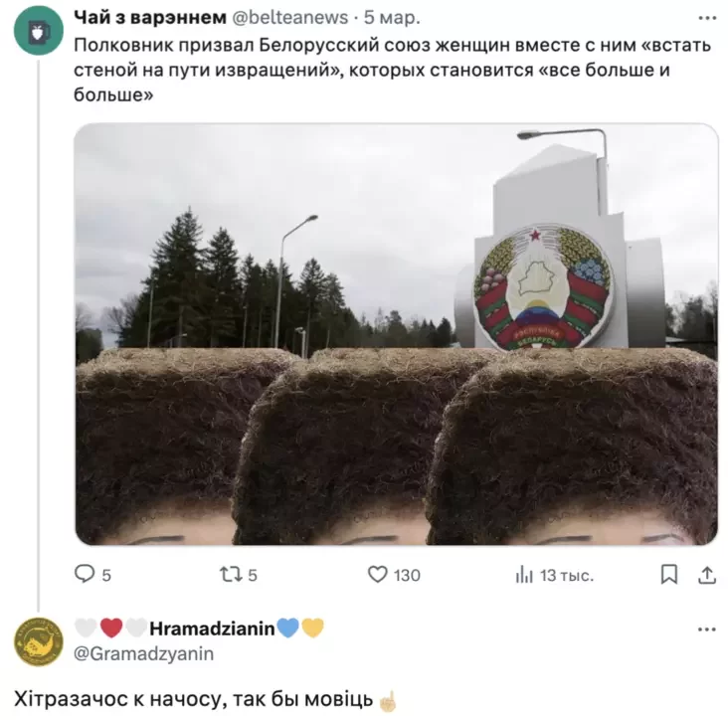Open the reply icon with 5 comments
This screenshot has height=720, width=728.
coord(85,574)
